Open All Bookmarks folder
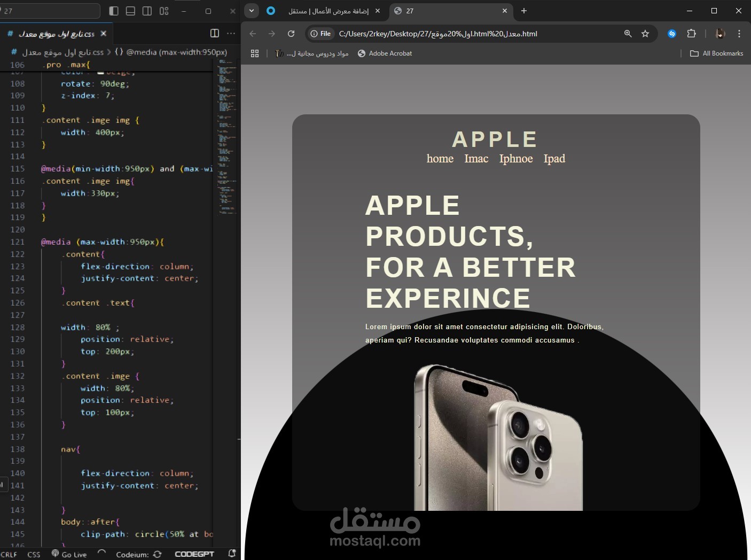Image resolution: width=751 pixels, height=560 pixels. (x=717, y=53)
